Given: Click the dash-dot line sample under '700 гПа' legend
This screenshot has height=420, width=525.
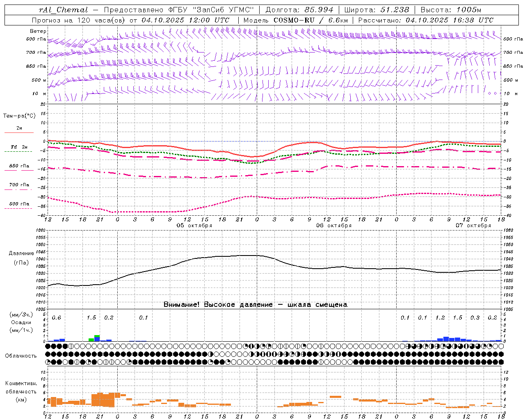Looking at the screenshot, I should [x=18, y=189].
